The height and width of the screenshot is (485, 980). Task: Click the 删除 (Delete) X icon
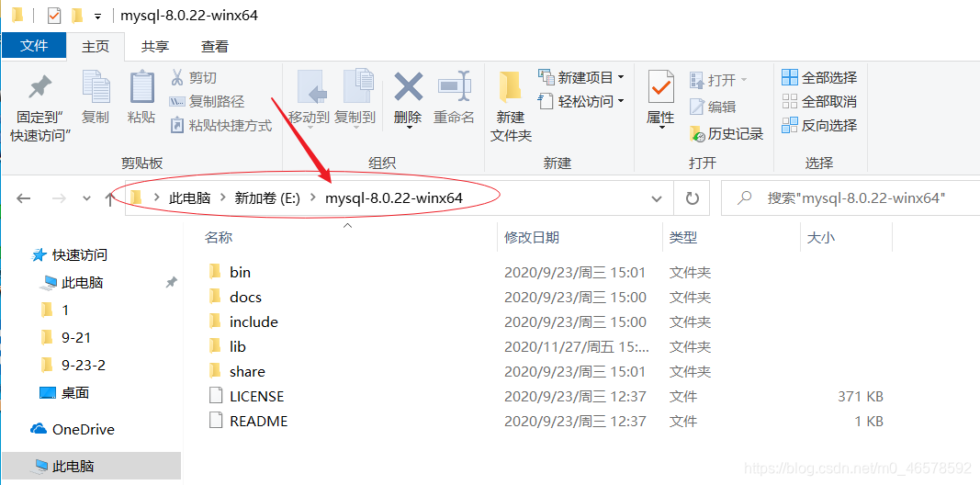(409, 87)
